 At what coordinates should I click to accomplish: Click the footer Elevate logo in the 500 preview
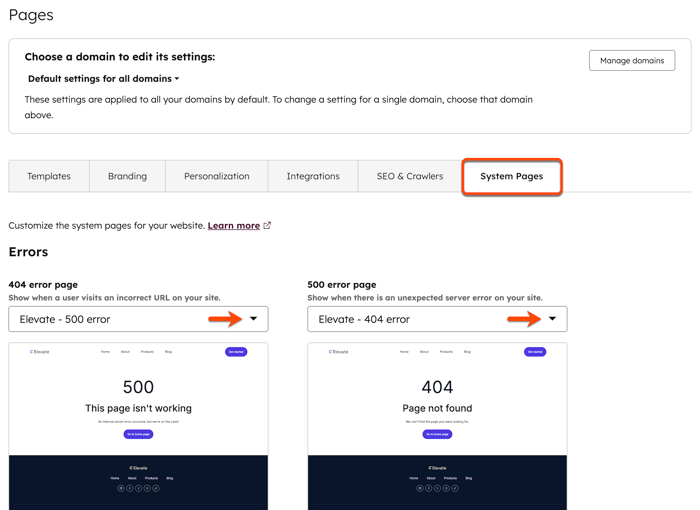coord(138,468)
